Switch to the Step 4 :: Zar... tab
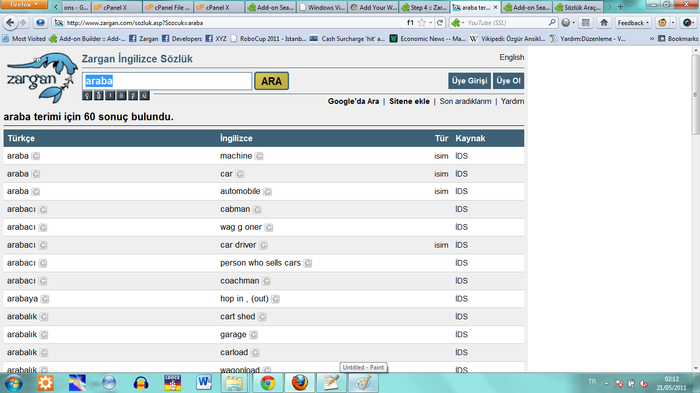Screen dimensions: 700x393 (x=424, y=7)
